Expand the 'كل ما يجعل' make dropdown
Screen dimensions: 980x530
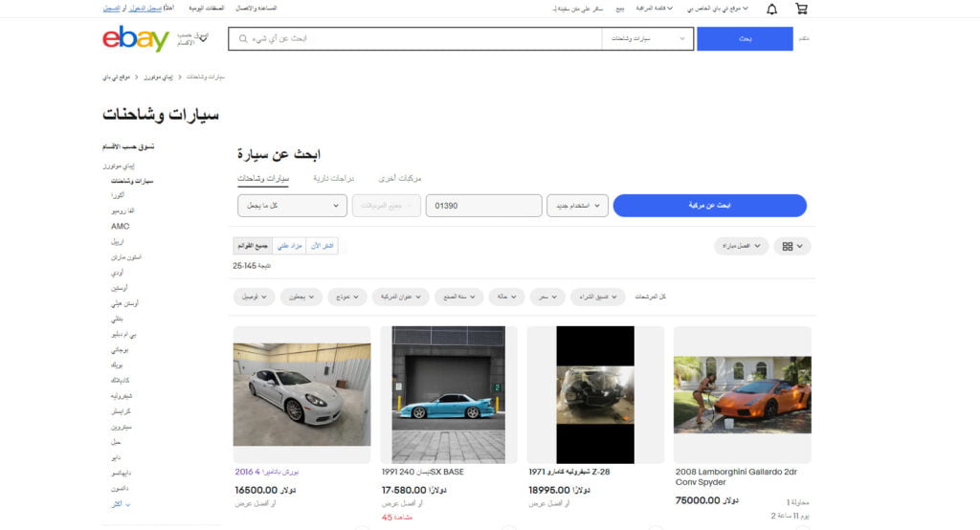point(292,206)
